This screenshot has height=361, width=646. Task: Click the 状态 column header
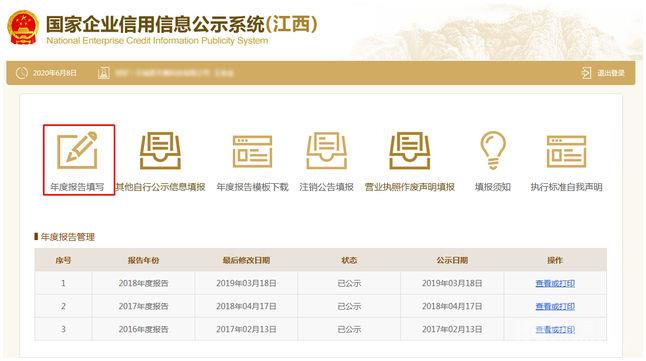pyautogui.click(x=349, y=260)
